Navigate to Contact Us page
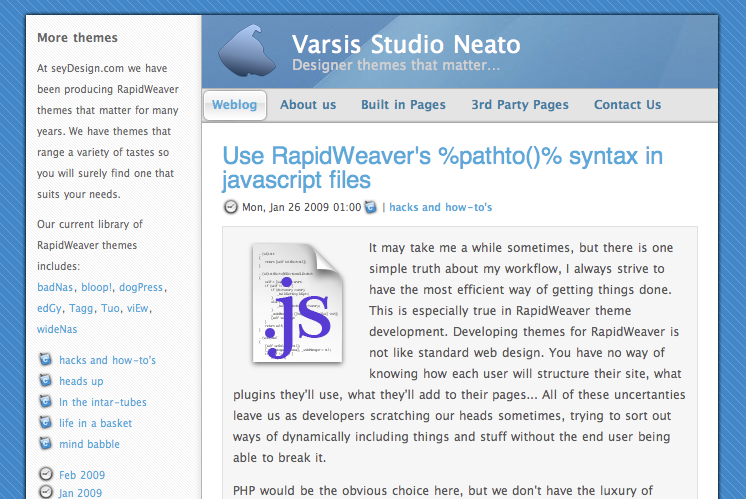 point(627,105)
